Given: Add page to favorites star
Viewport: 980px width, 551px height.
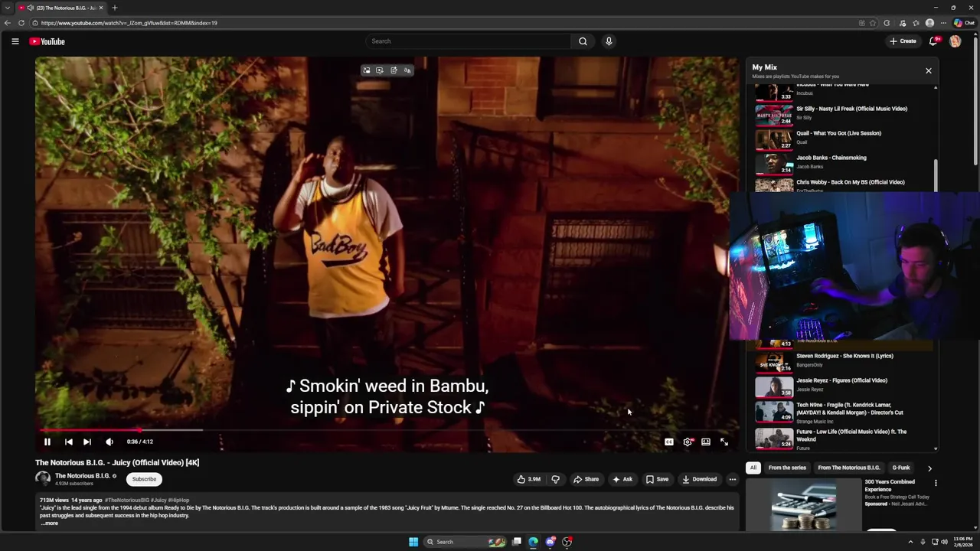Looking at the screenshot, I should [x=873, y=23].
